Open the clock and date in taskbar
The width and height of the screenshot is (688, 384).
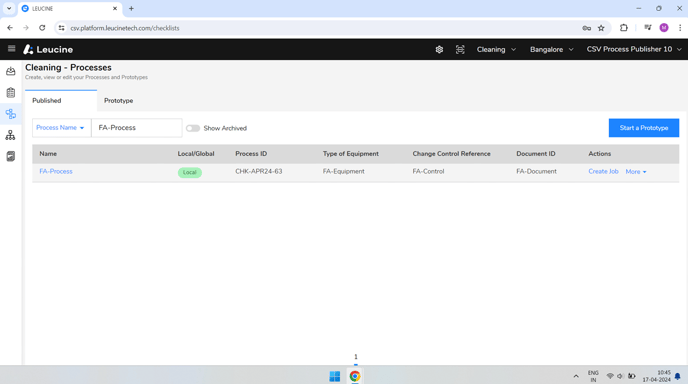pos(657,376)
